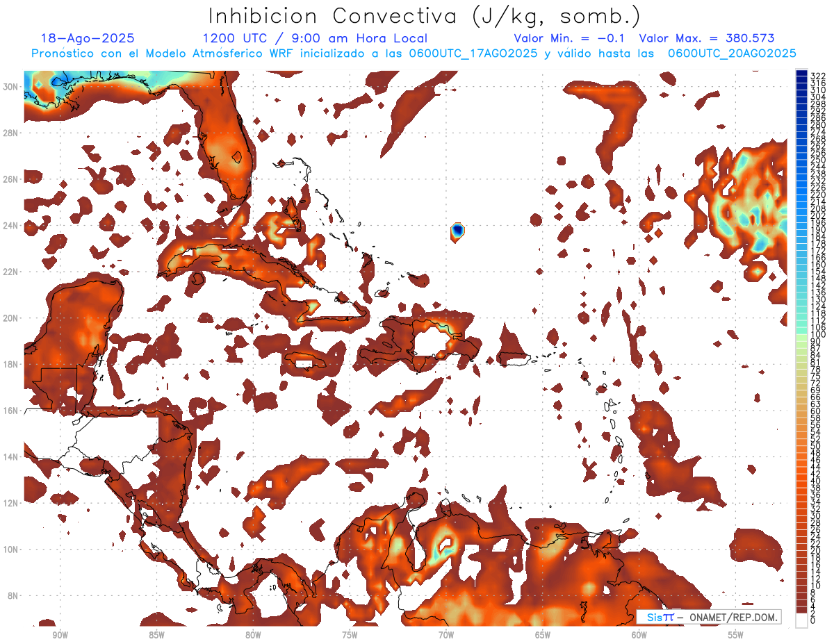Click the '55W' longitude label
This screenshot has width=834, height=644.
point(736,634)
